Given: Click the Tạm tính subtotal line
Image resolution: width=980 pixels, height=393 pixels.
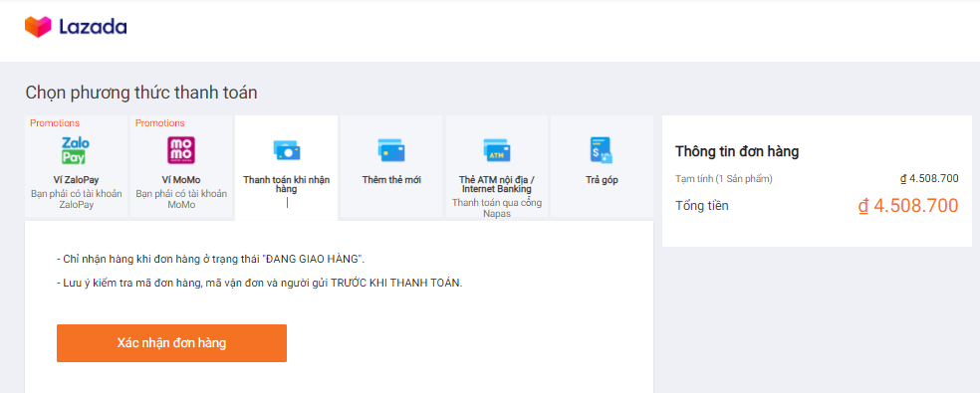Looking at the screenshot, I should [x=817, y=179].
